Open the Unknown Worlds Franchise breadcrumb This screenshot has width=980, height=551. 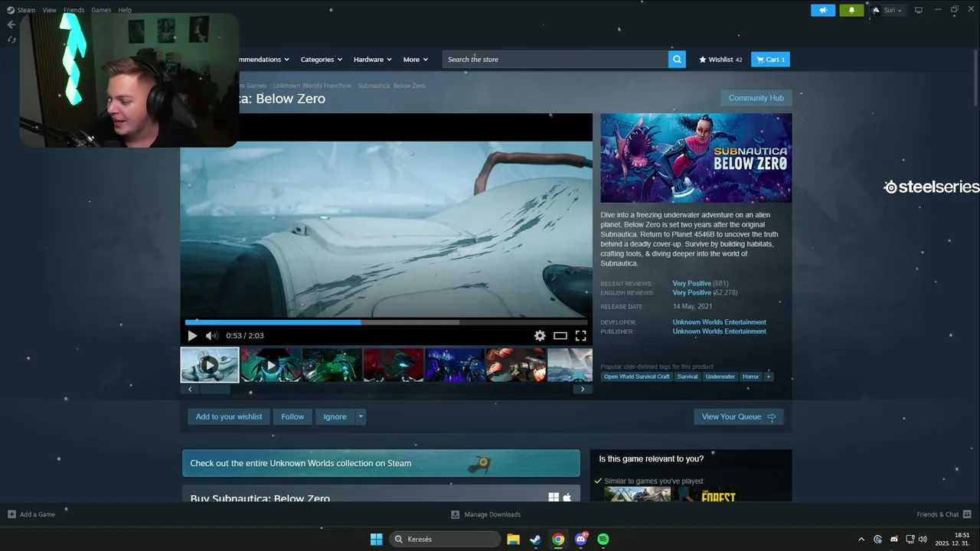coord(312,86)
